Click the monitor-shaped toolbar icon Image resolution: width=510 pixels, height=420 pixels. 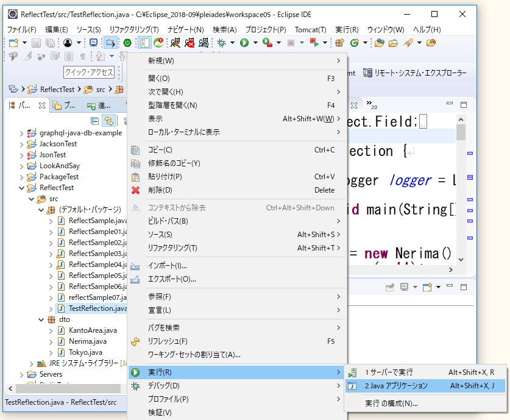click(93, 43)
